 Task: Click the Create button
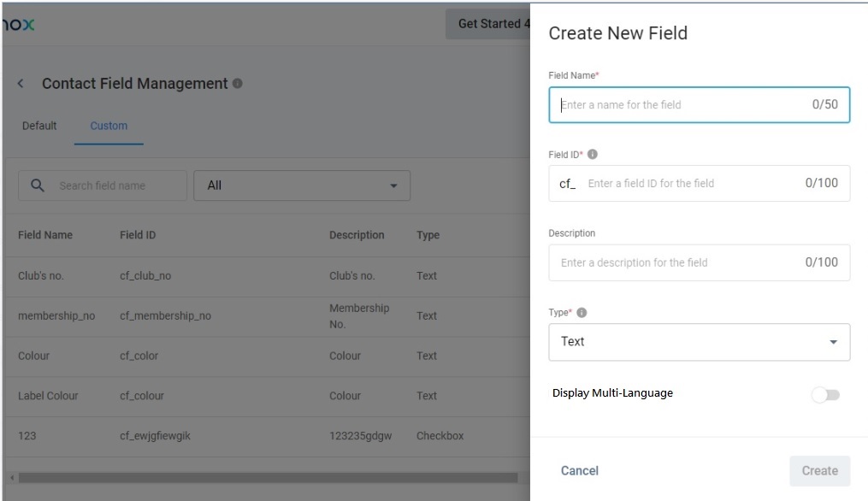pyautogui.click(x=819, y=471)
